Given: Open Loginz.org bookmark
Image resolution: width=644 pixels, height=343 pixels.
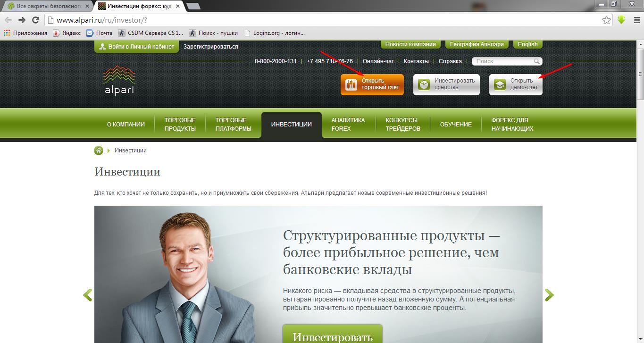Looking at the screenshot, I should (275, 33).
